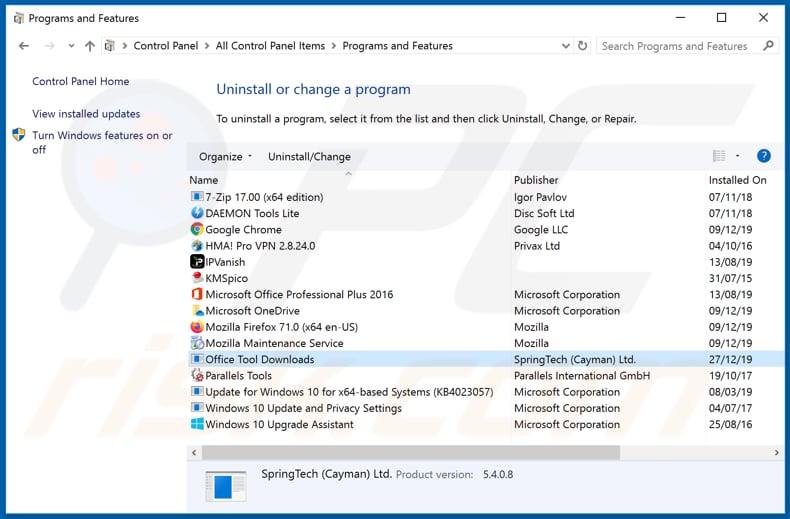The width and height of the screenshot is (790, 519).
Task: Click the DAEMON Tools Lite icon
Action: click(197, 213)
